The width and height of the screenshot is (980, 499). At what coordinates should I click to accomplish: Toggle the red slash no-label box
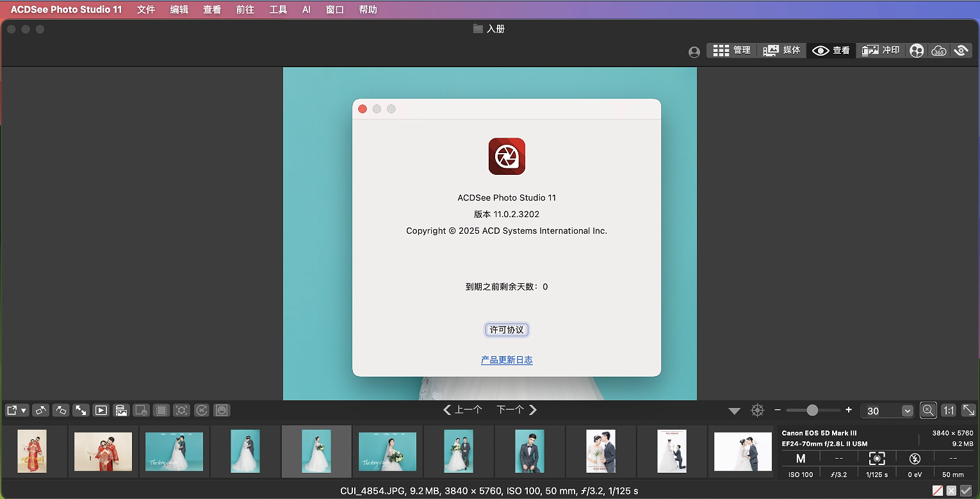click(x=938, y=491)
